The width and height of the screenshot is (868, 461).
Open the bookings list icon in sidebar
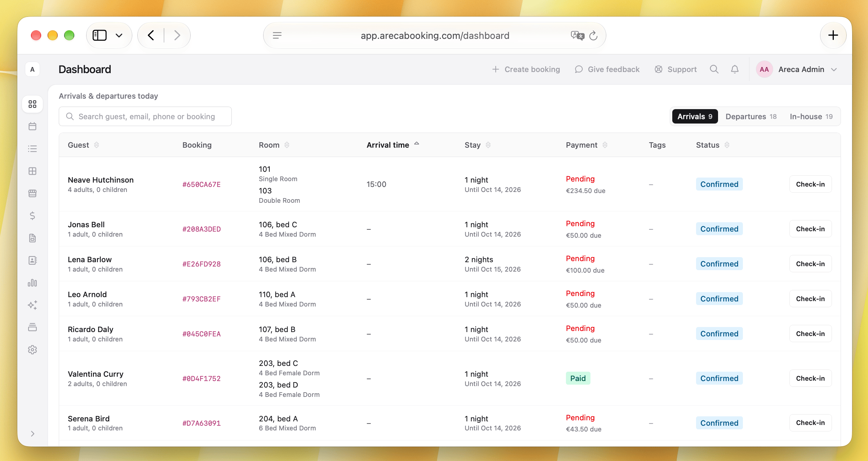click(x=32, y=149)
